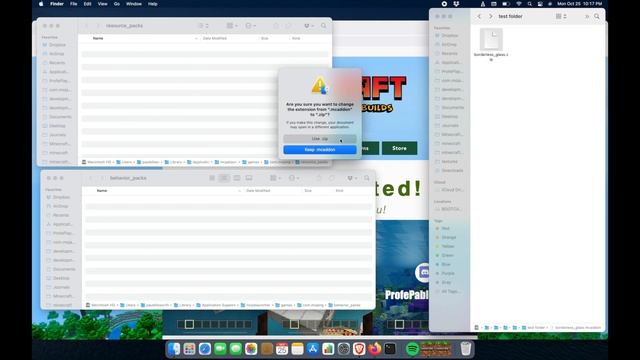Launch Safari from the Dock
The width and height of the screenshot is (640, 360).
click(x=205, y=349)
